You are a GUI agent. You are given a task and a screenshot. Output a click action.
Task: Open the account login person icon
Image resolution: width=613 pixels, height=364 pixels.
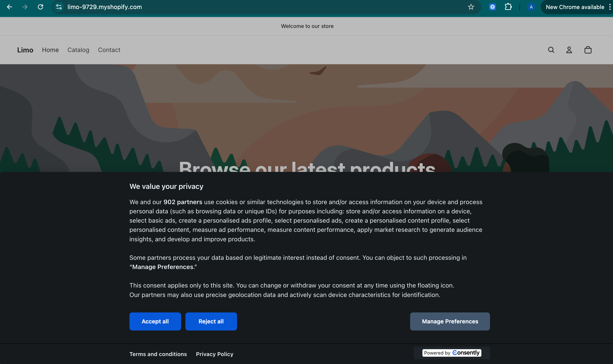(x=569, y=50)
